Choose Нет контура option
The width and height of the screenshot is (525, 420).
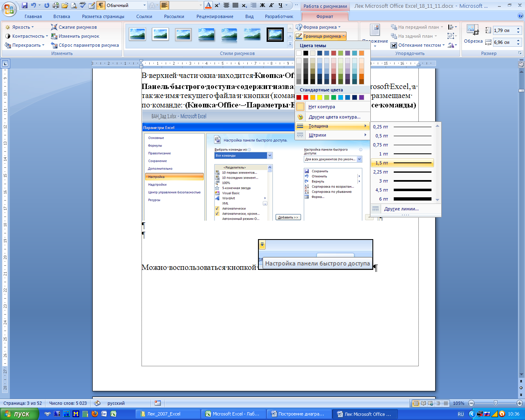(332, 107)
